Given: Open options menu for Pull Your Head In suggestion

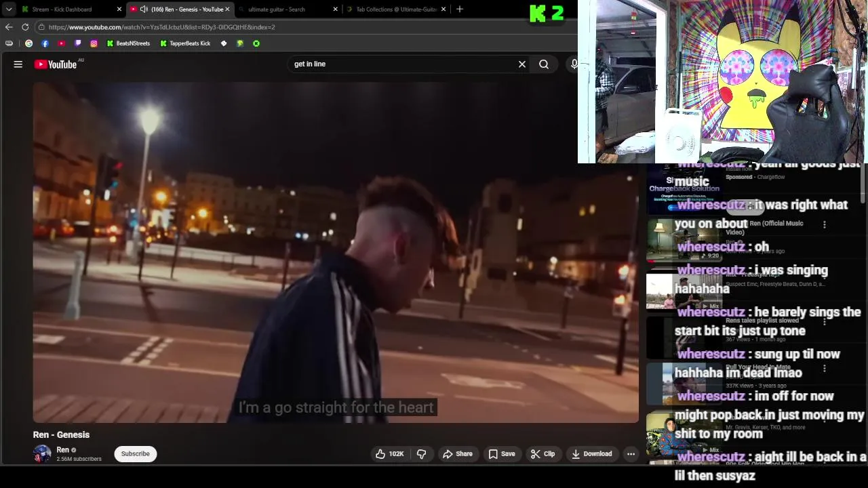Looking at the screenshot, I should (825, 369).
